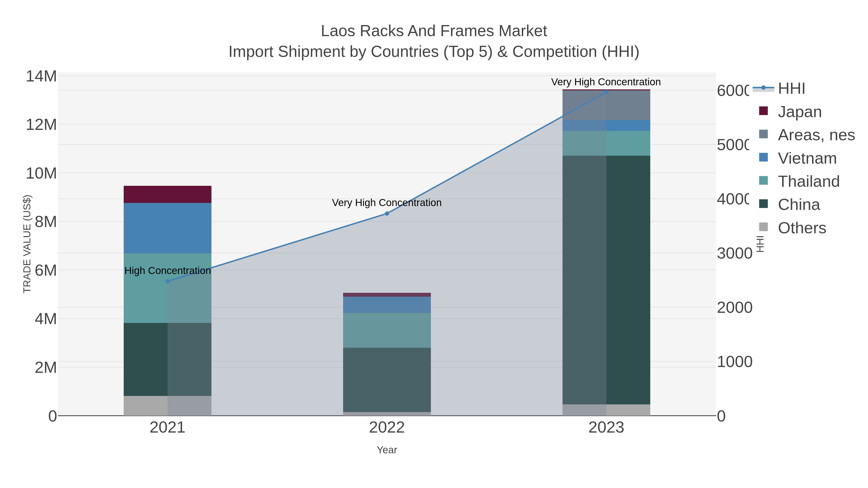
Task: Click the China segment of the 2023 bar
Action: pyautogui.click(x=606, y=280)
